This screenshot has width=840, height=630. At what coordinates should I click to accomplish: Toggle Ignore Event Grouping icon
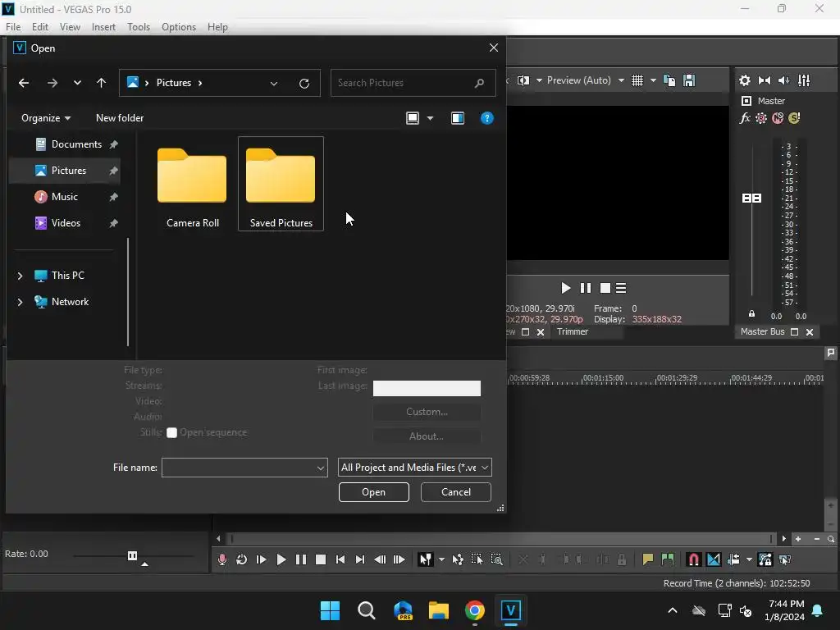785,559
